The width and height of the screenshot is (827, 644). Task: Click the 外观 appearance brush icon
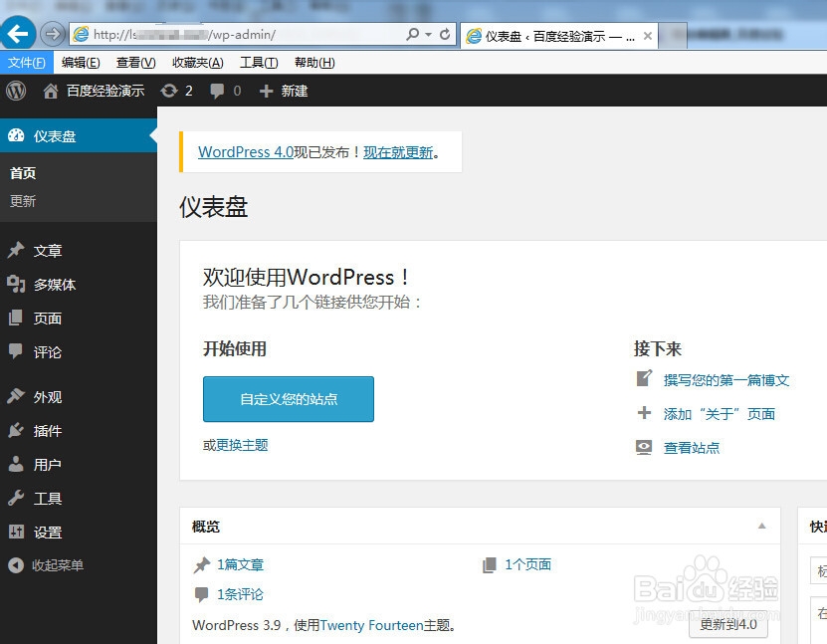point(16,396)
